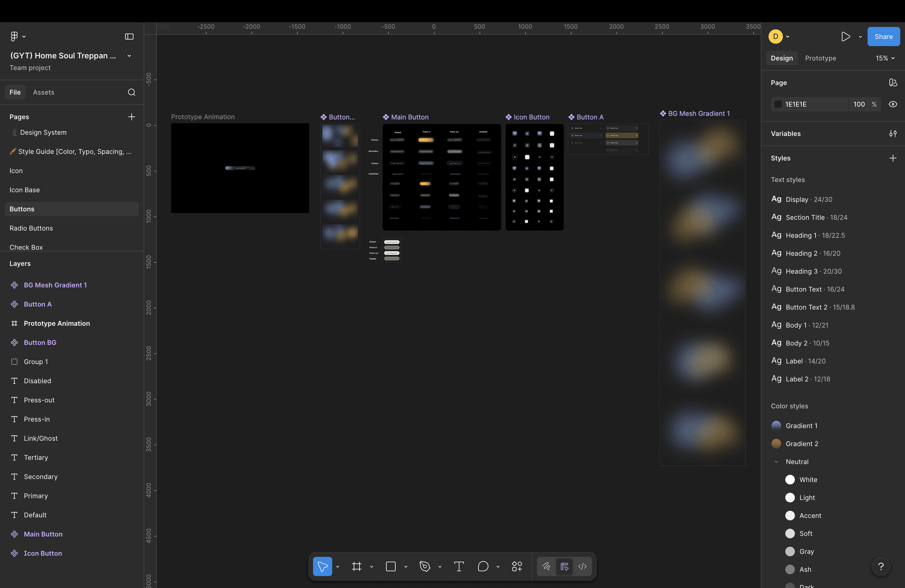The height and width of the screenshot is (588, 905).
Task: Collapse the Neutral color styles group
Action: pos(776,462)
